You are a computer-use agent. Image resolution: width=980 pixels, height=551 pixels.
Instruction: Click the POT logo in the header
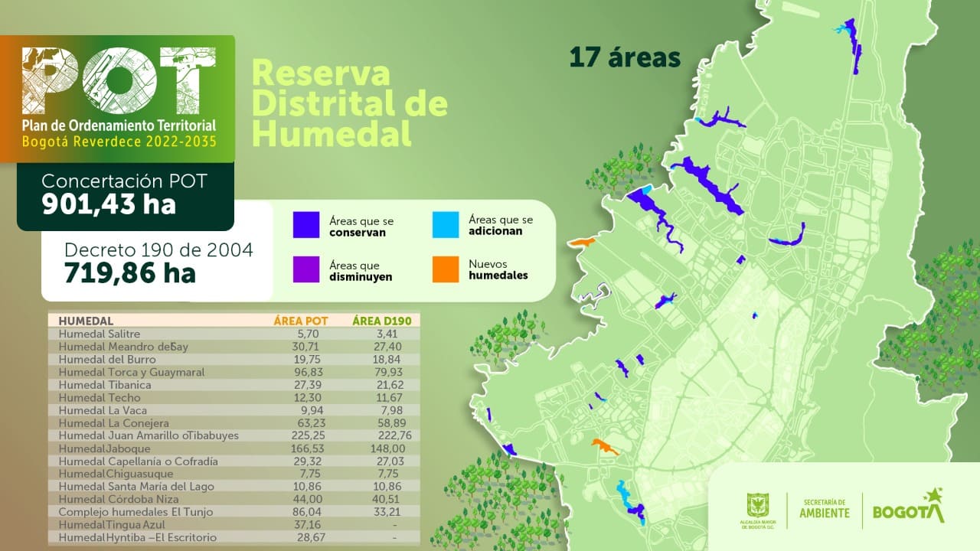(x=119, y=80)
